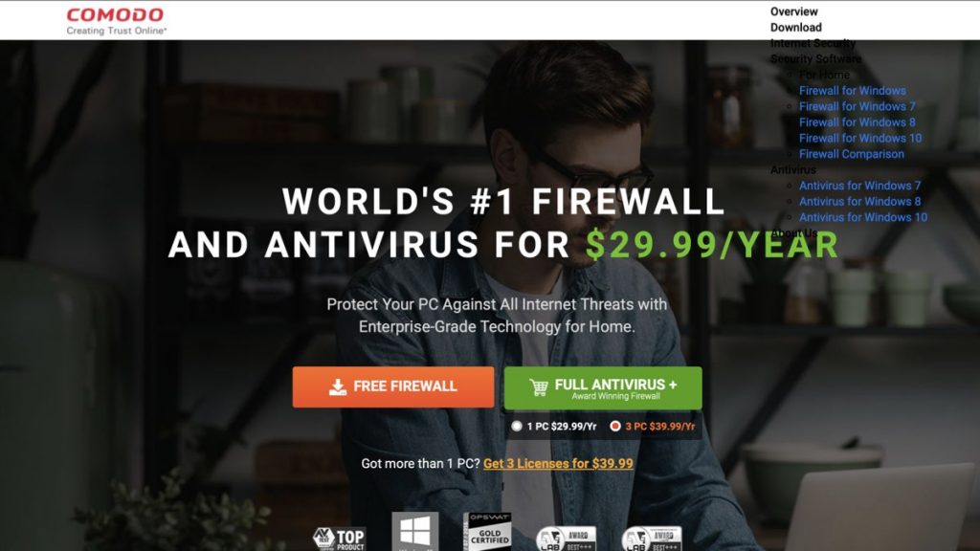
Task: Click the Comodo logo
Action: click(x=116, y=21)
